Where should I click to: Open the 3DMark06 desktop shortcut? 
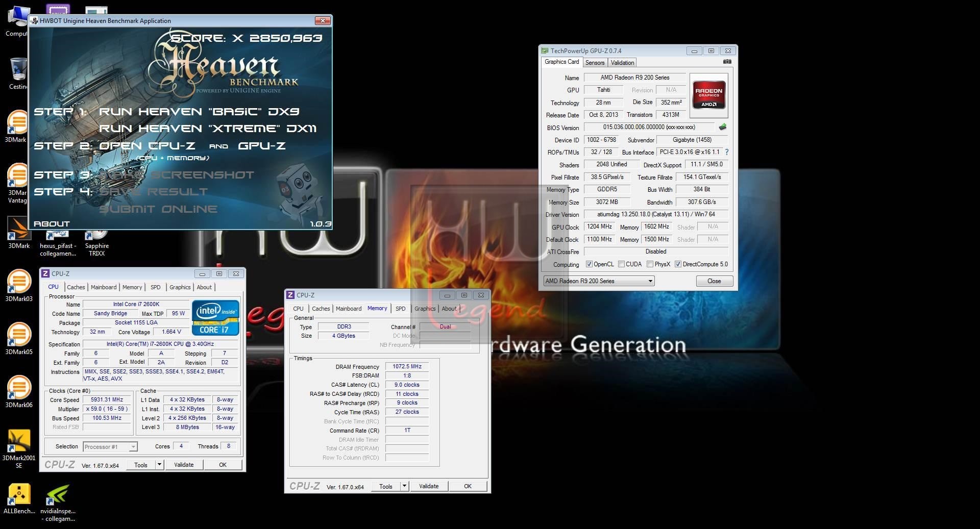pyautogui.click(x=18, y=392)
